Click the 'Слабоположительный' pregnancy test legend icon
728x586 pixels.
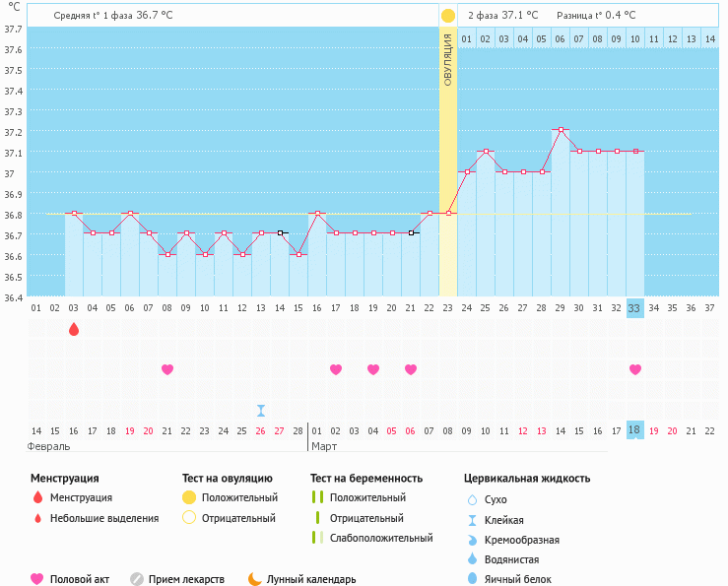317,538
